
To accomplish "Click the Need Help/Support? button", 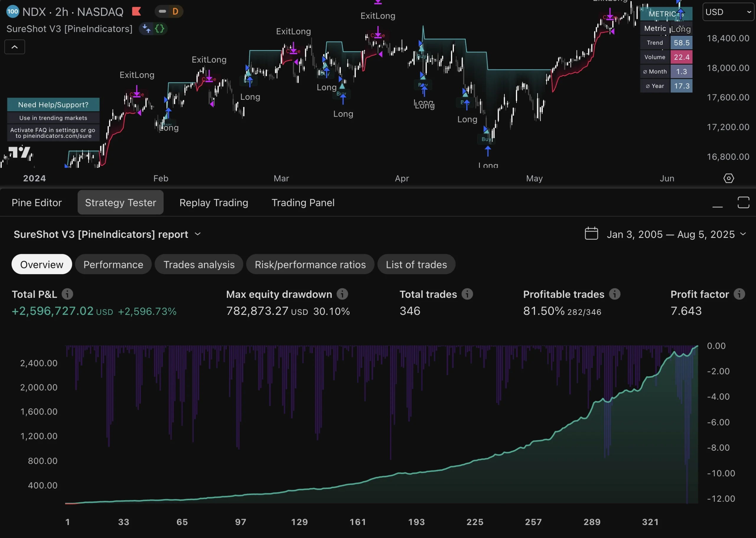I will tap(53, 104).
